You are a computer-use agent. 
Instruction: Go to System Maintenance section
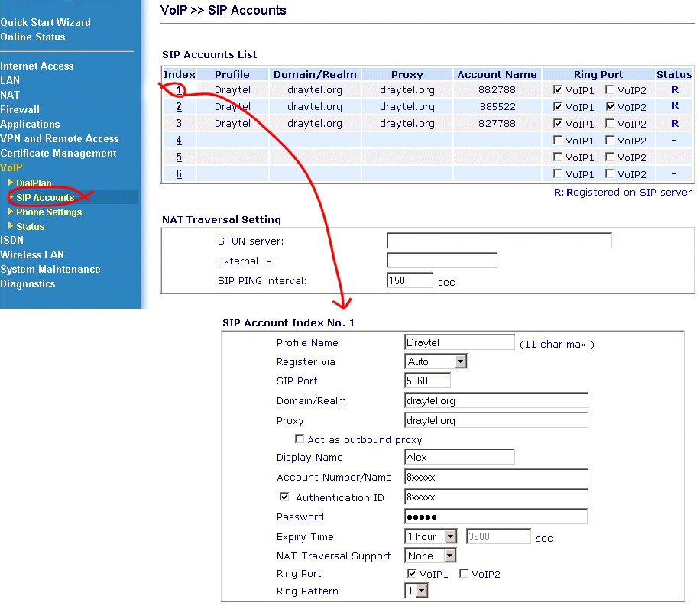point(50,269)
